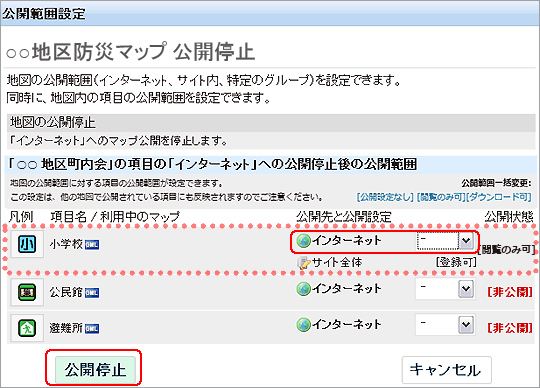Click the 小学校 legend icon
This screenshot has width=540, height=388.
pyautogui.click(x=27, y=244)
